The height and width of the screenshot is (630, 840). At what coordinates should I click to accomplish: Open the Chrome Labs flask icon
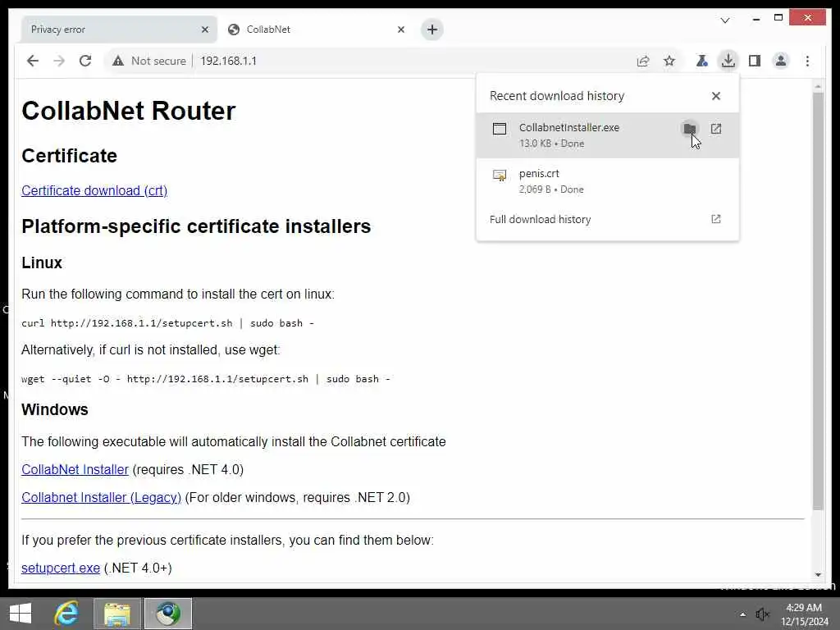702,61
